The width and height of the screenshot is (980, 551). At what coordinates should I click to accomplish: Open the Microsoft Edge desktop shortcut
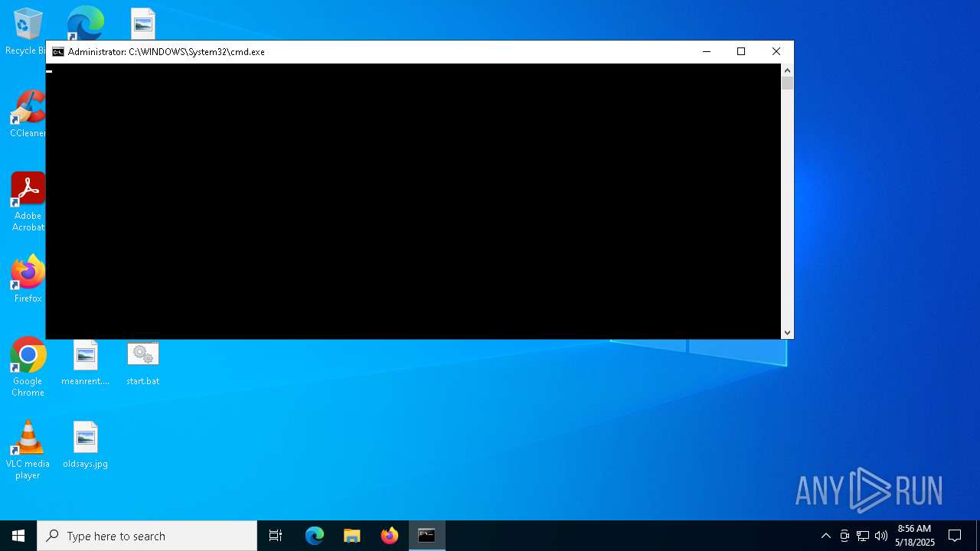pos(85,23)
